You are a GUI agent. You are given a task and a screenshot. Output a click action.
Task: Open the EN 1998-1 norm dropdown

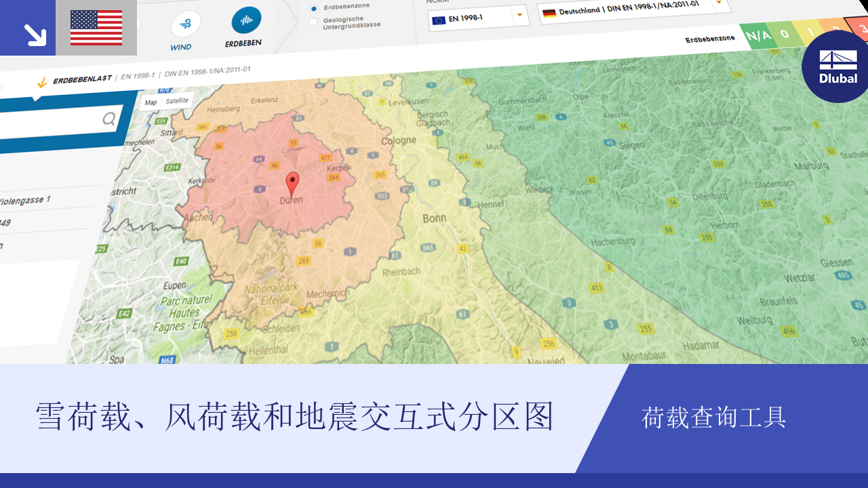coord(478,18)
